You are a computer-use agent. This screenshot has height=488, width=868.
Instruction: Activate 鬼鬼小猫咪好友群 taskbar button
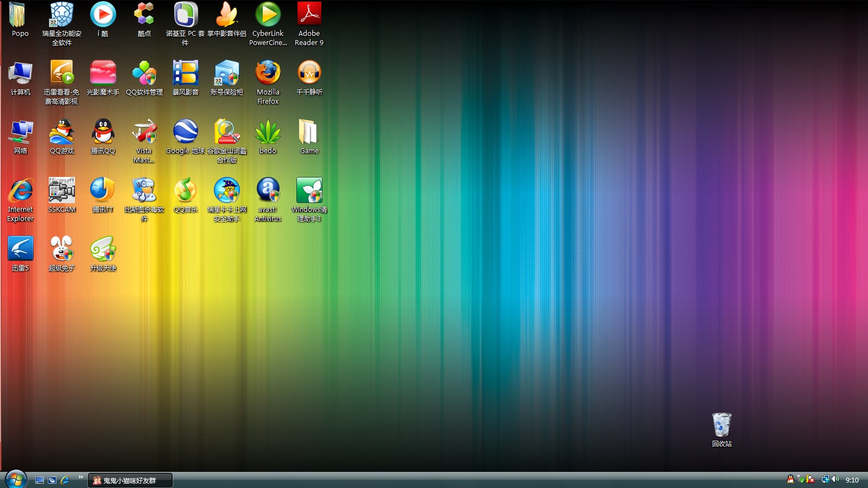(130, 480)
